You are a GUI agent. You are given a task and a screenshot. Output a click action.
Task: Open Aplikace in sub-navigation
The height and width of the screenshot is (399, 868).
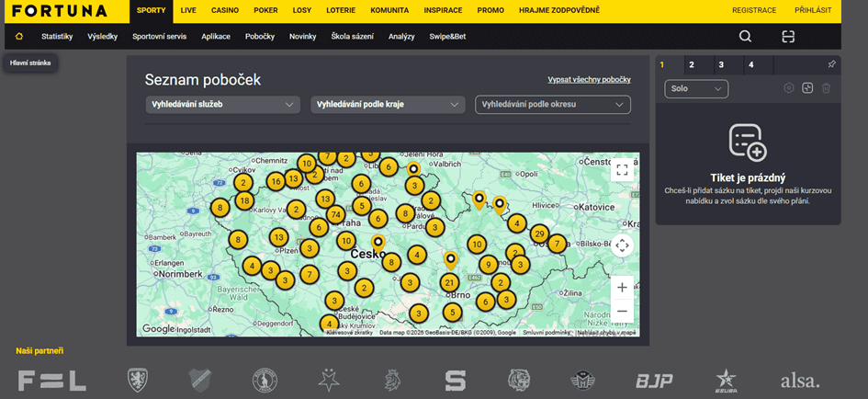[x=216, y=37]
